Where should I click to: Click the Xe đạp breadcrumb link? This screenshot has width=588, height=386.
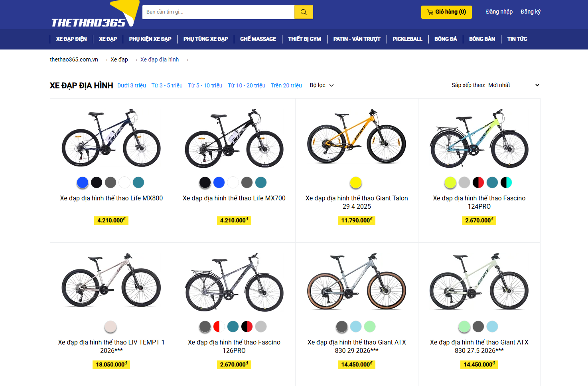pos(119,59)
